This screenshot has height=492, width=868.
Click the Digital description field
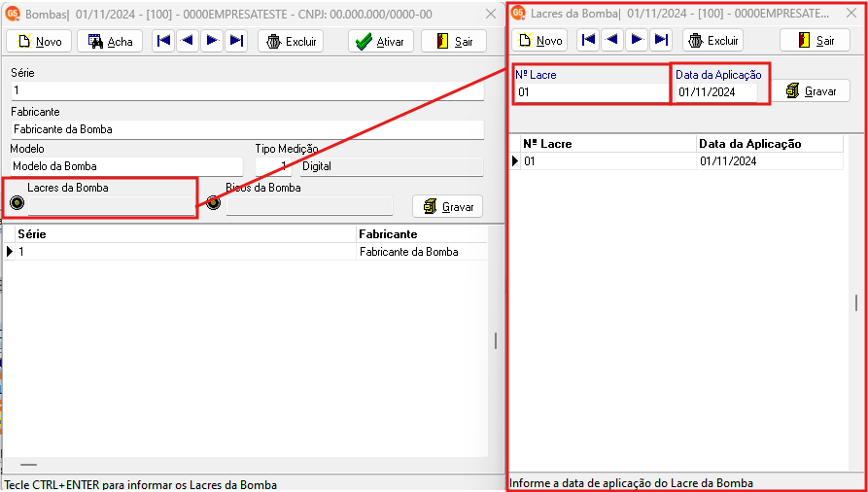tap(392, 166)
